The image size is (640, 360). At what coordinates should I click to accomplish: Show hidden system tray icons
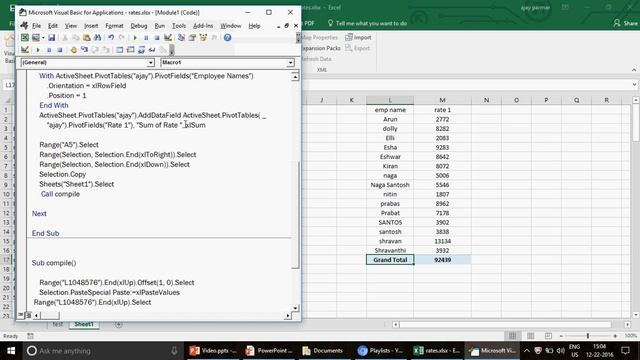point(527,351)
